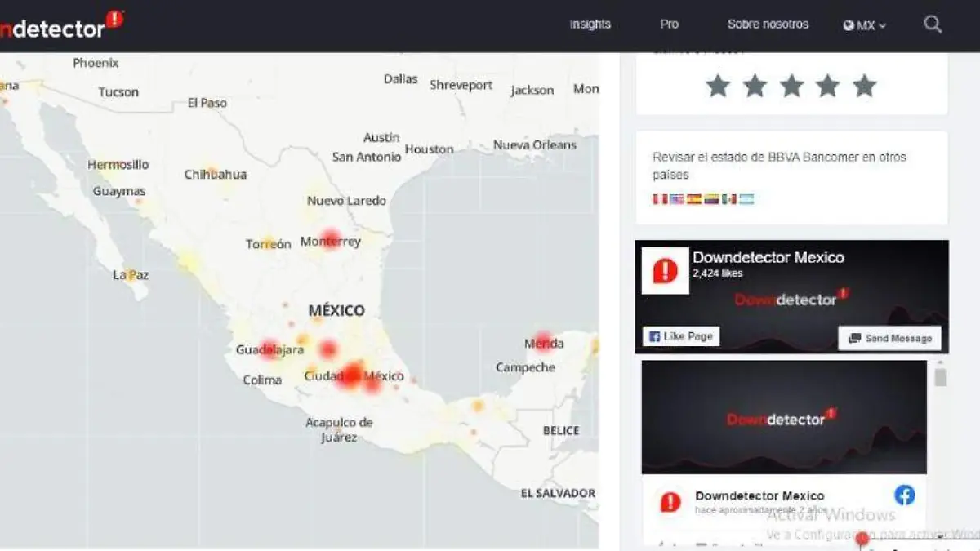
Task: Select the Argentina flag icon
Action: coord(746,199)
